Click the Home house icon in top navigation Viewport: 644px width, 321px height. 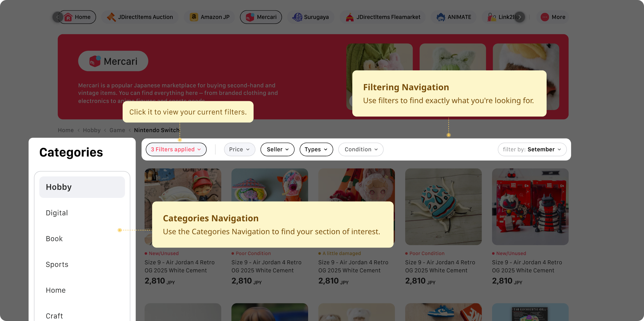(x=68, y=17)
